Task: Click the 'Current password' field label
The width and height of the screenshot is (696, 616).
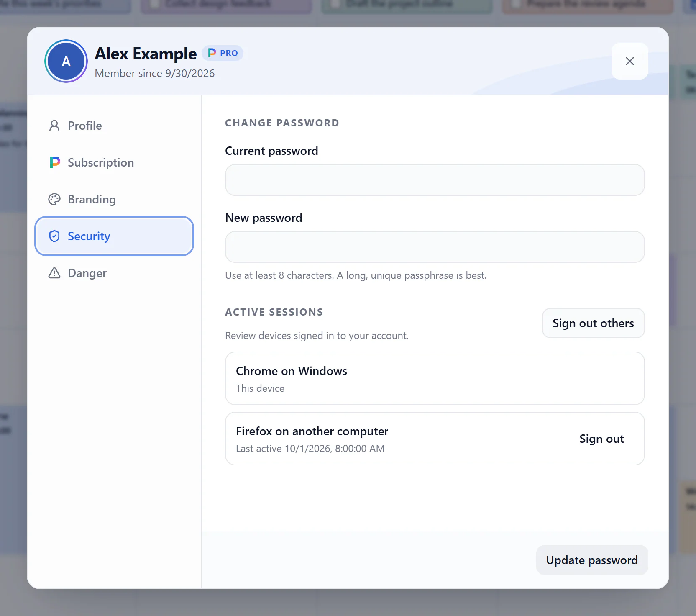Action: (272, 151)
